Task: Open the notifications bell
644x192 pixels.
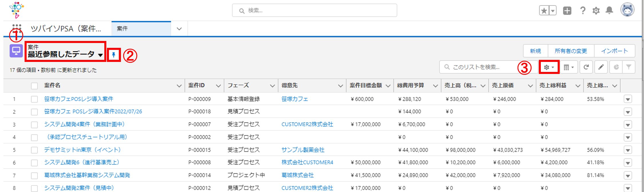Action: pyautogui.click(x=609, y=11)
